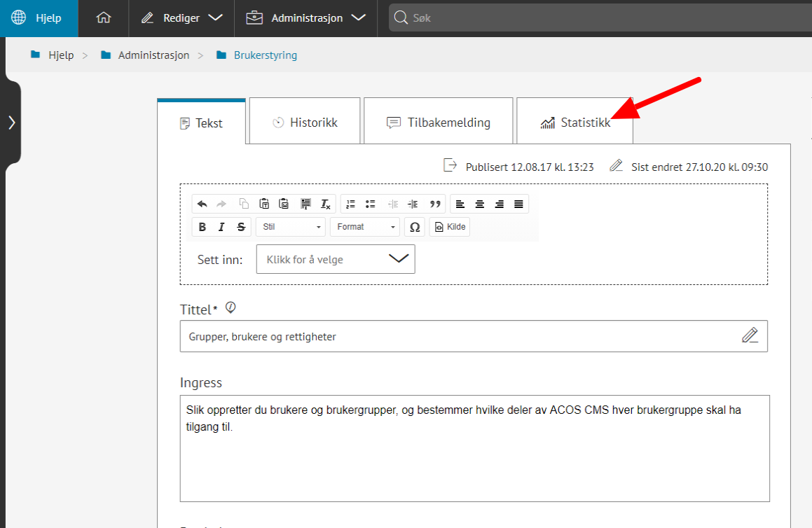This screenshot has width=812, height=528.
Task: Click the paste as plain text icon
Action: tap(264, 204)
